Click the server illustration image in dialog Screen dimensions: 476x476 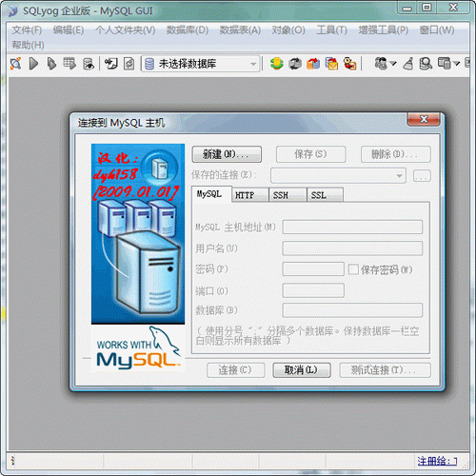tap(138, 234)
